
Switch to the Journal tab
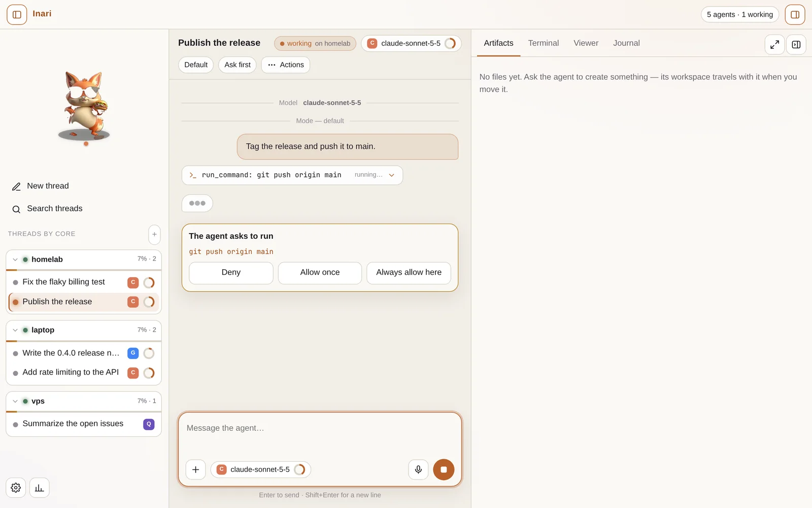point(626,44)
